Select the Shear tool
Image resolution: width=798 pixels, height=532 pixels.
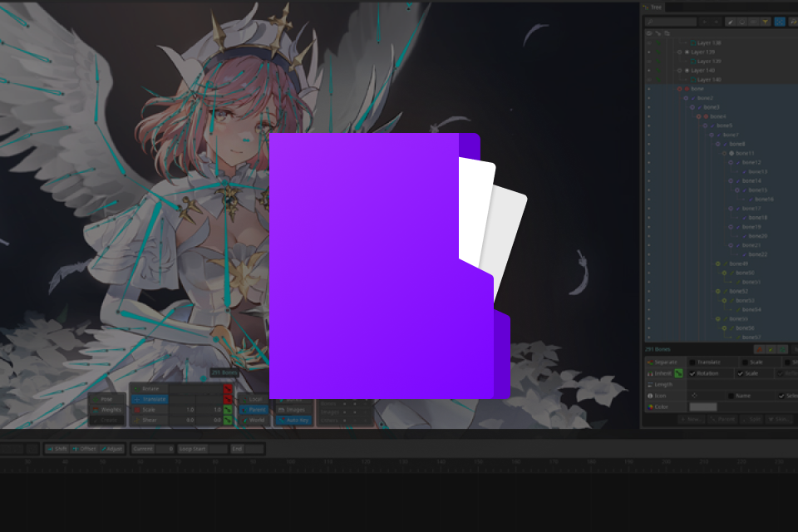click(150, 421)
